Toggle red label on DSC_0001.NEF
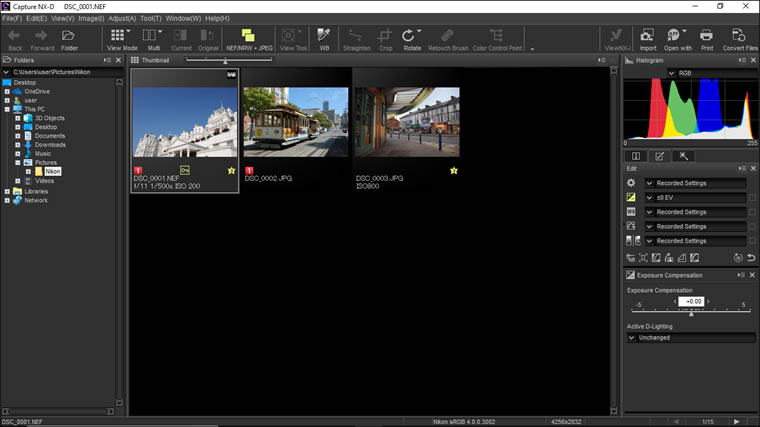This screenshot has width=760, height=427. click(x=138, y=171)
